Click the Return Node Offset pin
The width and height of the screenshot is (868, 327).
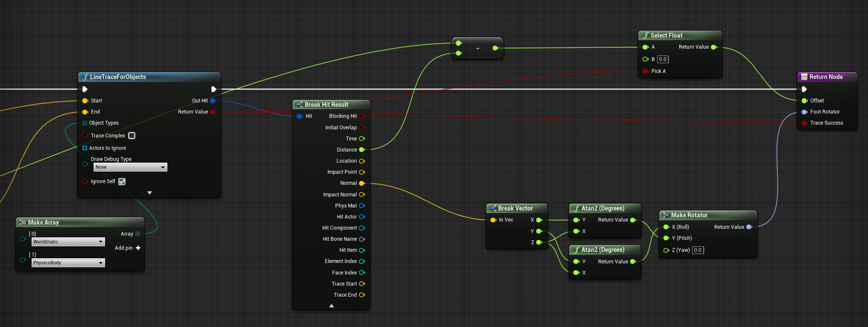pos(805,101)
